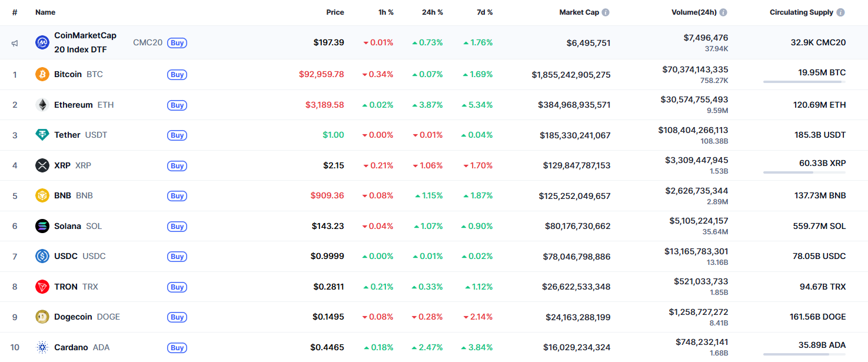Screen dimensions: 868x362
Task: Click the Dogecoin logo icon
Action: (42, 317)
